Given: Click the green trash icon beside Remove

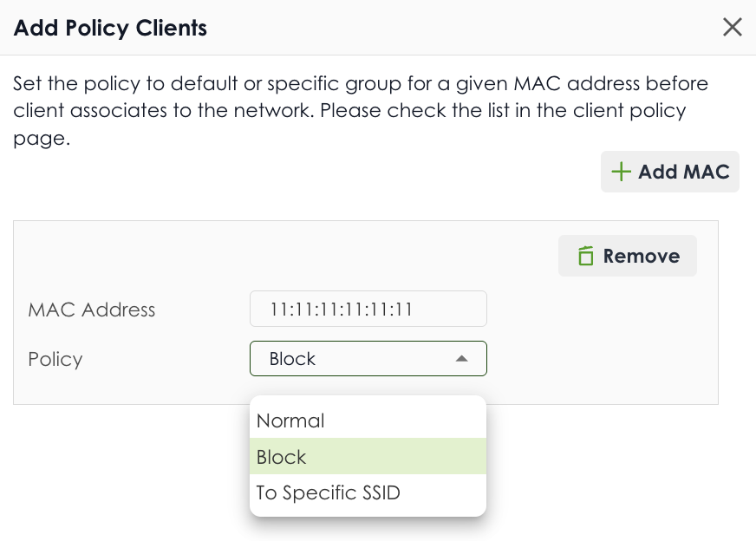Looking at the screenshot, I should [586, 256].
